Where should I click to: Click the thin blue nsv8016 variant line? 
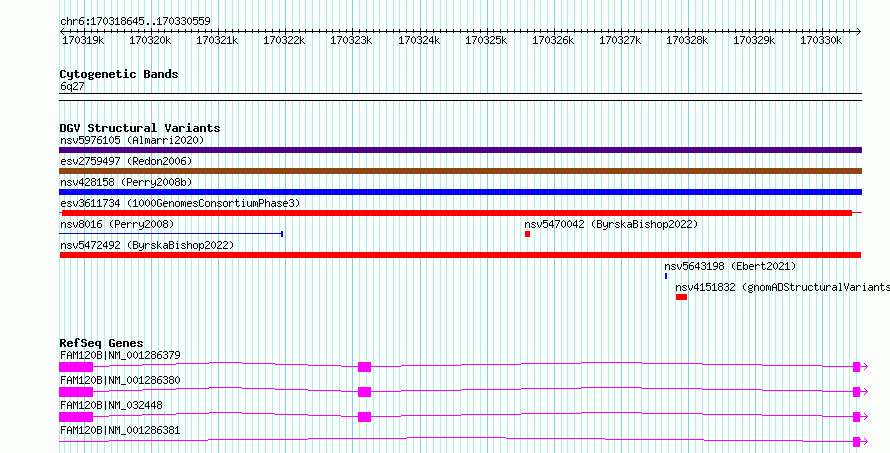coord(171,234)
